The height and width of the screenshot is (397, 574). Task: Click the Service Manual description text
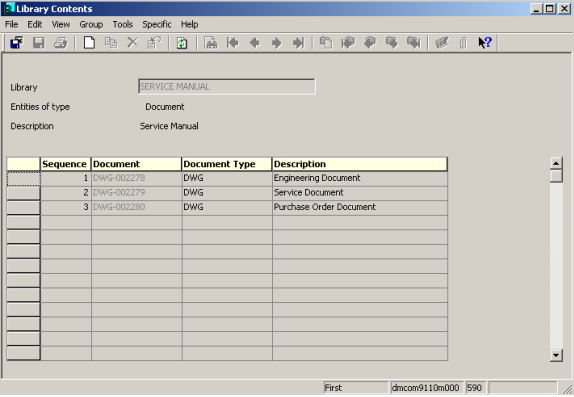169,126
